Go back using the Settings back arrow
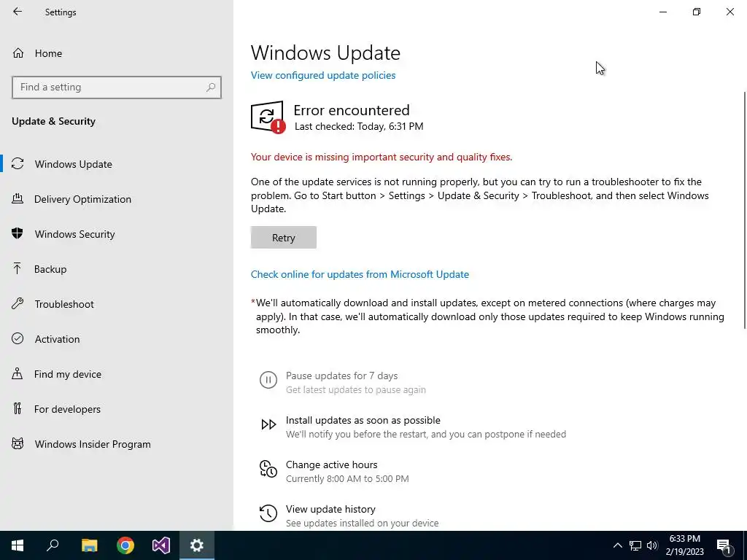The image size is (747, 560). tap(18, 12)
